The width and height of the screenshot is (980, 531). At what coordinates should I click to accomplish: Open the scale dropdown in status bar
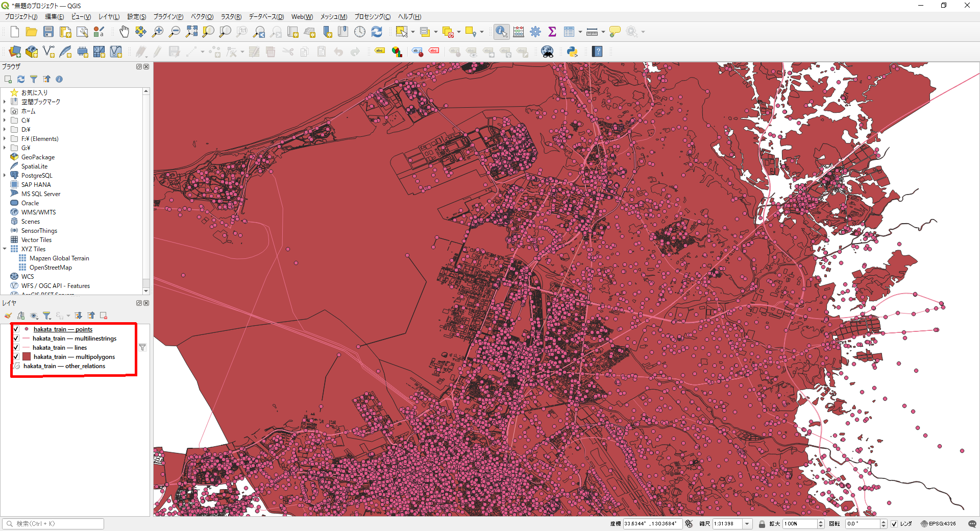tap(747, 524)
